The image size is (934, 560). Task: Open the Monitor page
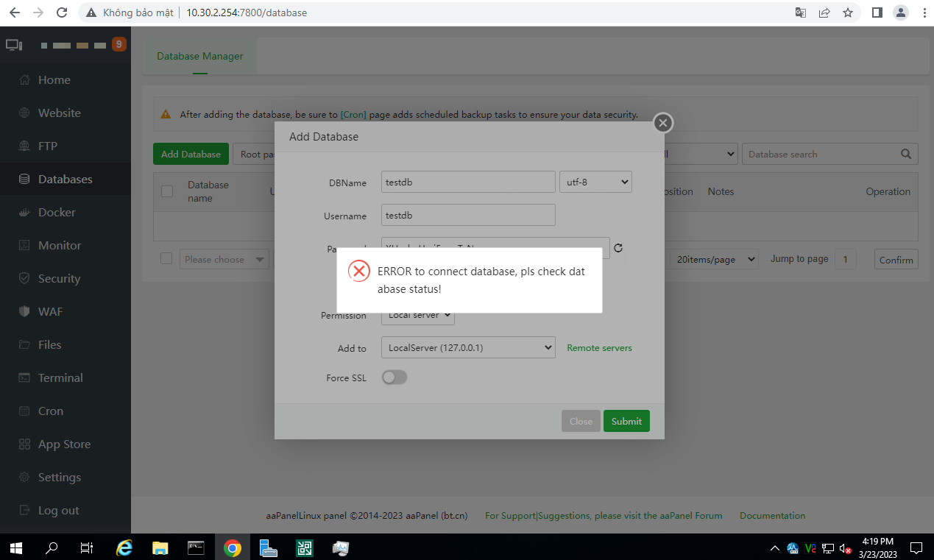[x=60, y=245]
